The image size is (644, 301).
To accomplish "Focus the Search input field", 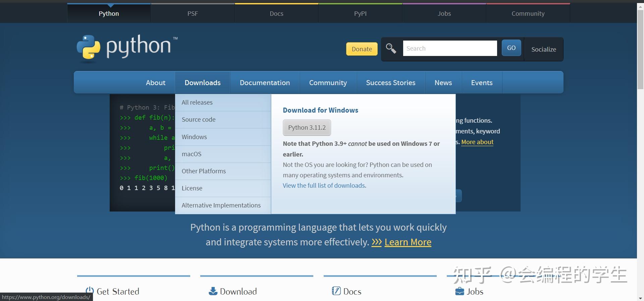I will [450, 48].
